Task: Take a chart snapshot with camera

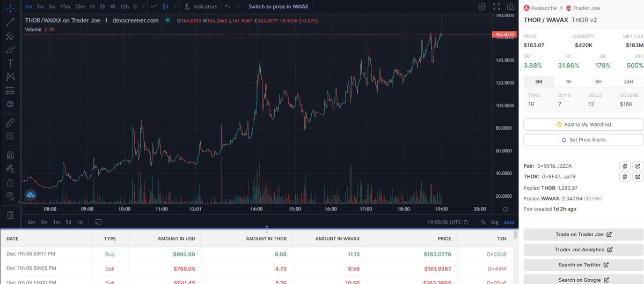Action: coord(511,6)
